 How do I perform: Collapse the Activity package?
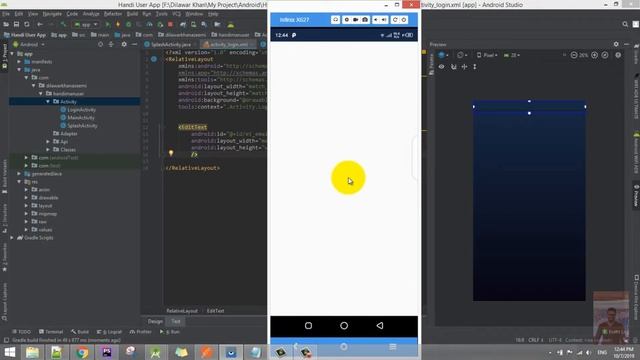coord(48,102)
